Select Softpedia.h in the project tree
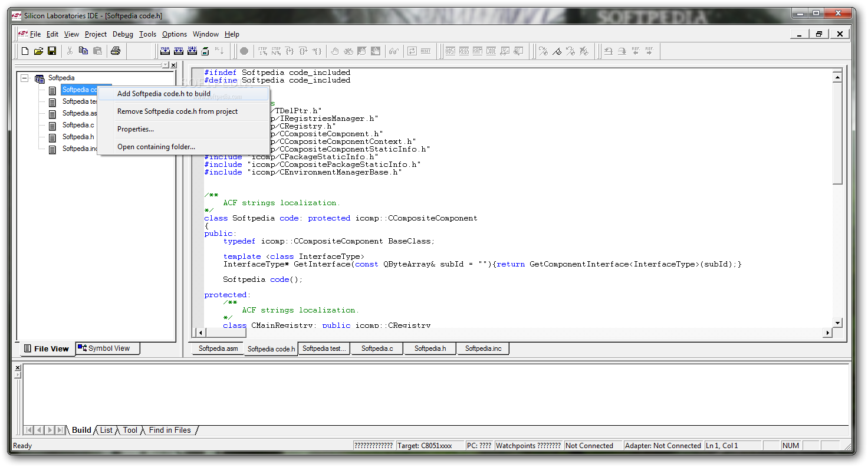The image size is (868, 467). pos(78,137)
